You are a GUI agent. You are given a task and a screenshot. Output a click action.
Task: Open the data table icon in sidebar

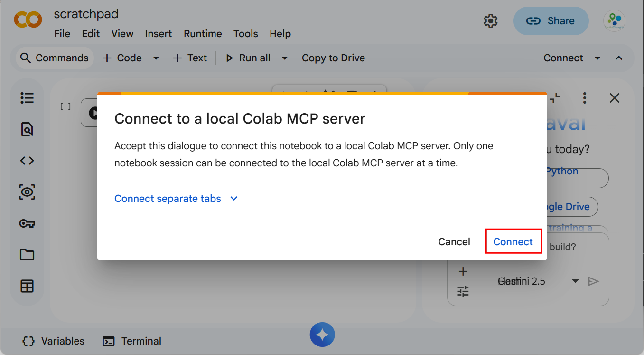tap(27, 286)
